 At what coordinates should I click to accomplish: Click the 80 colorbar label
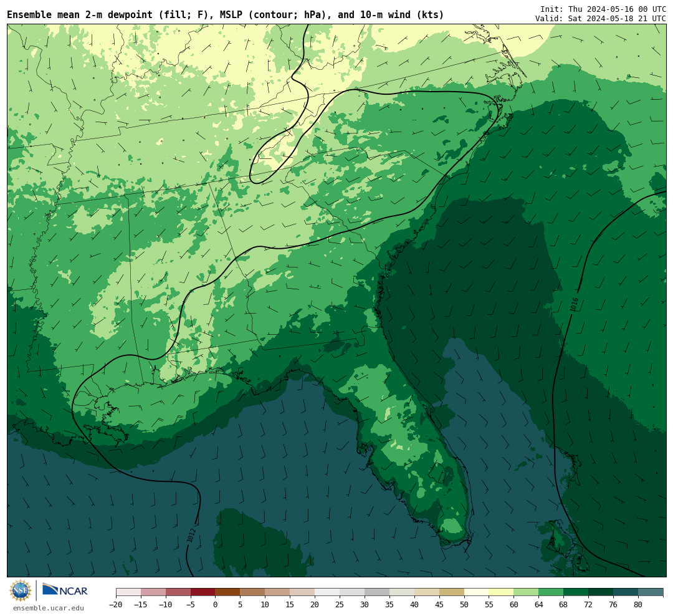click(638, 604)
